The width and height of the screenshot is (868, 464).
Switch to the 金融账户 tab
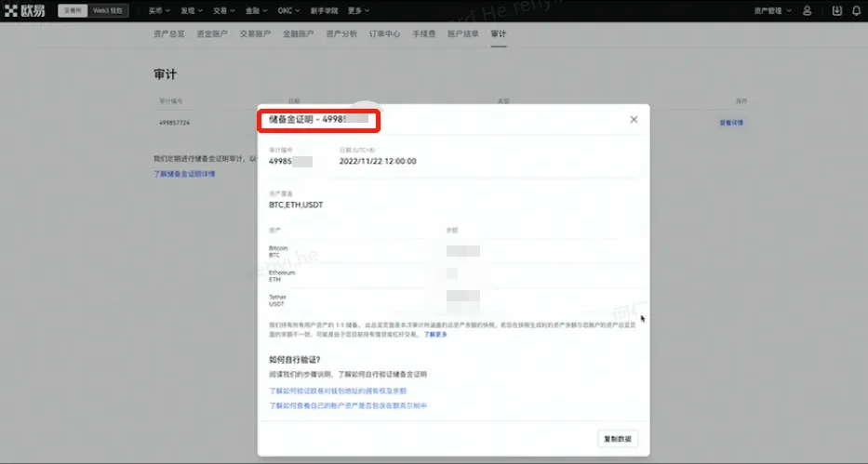pos(299,33)
